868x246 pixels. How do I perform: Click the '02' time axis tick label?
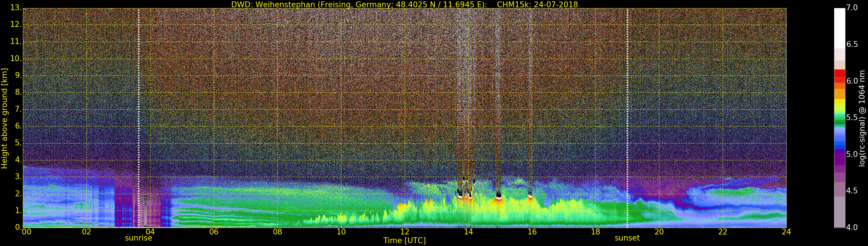[x=87, y=232]
